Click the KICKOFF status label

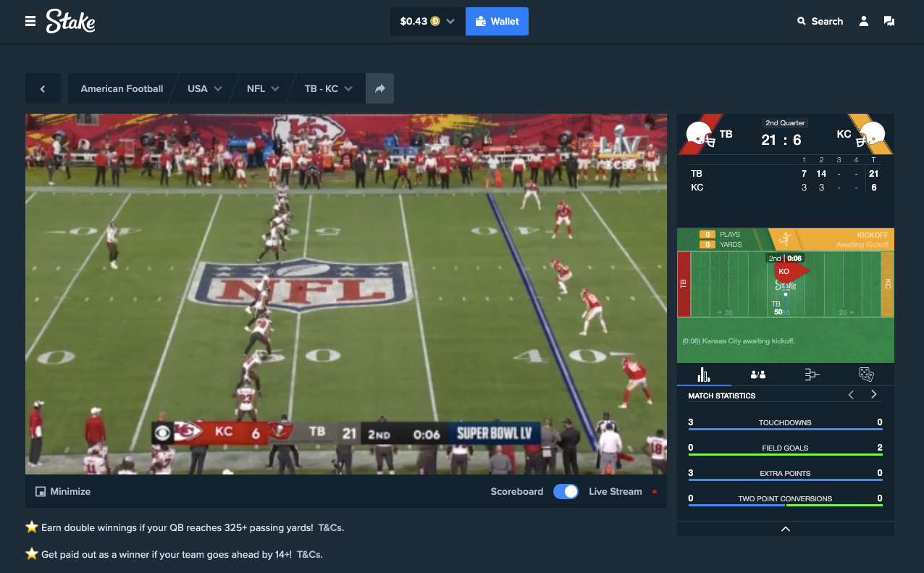(x=872, y=235)
